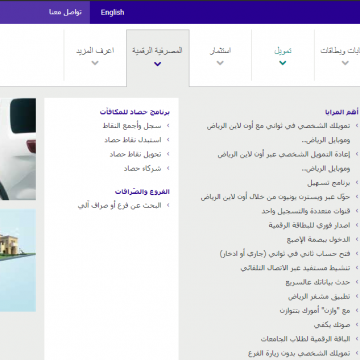
Task: Open حوّل عبر ويسترن يونيون link
Action: (276, 197)
